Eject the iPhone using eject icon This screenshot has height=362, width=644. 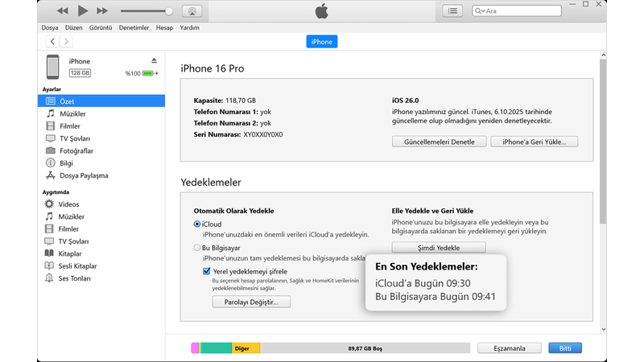pos(154,61)
